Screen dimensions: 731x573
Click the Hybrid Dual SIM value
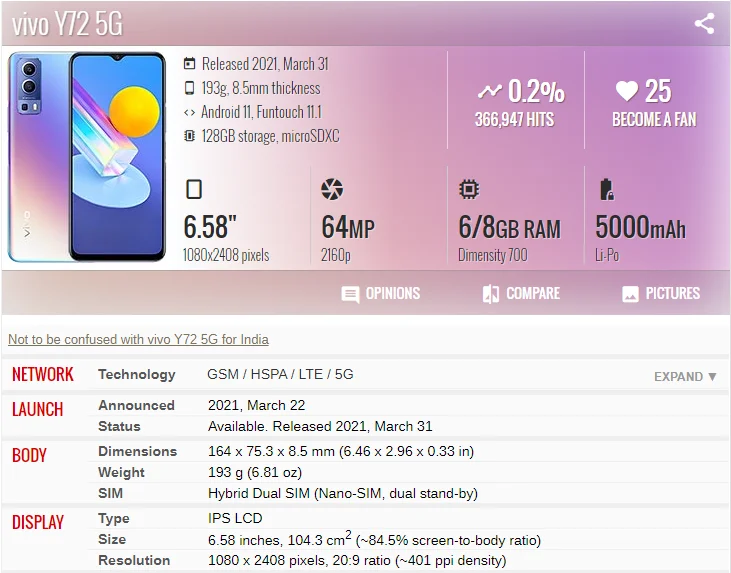click(343, 493)
